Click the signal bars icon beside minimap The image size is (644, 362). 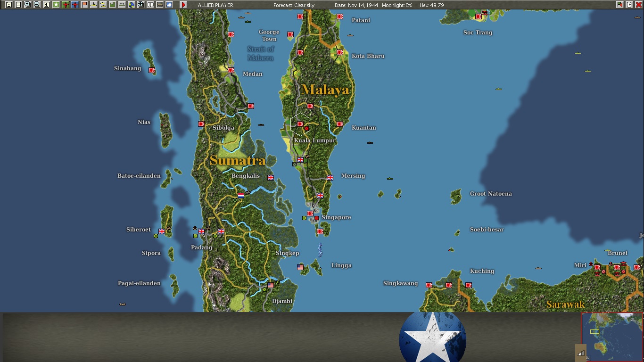(580, 353)
